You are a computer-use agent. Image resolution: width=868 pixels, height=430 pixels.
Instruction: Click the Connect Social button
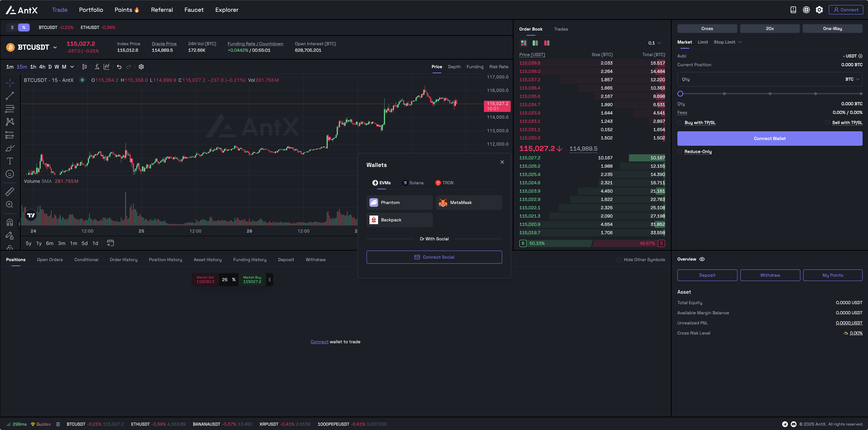tap(434, 257)
